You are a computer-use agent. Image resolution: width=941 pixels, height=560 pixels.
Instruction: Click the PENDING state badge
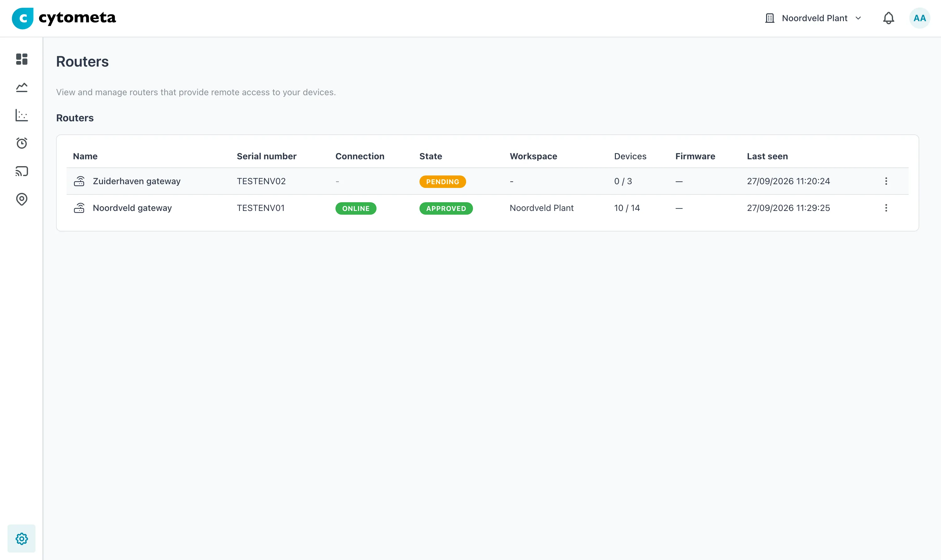(442, 181)
